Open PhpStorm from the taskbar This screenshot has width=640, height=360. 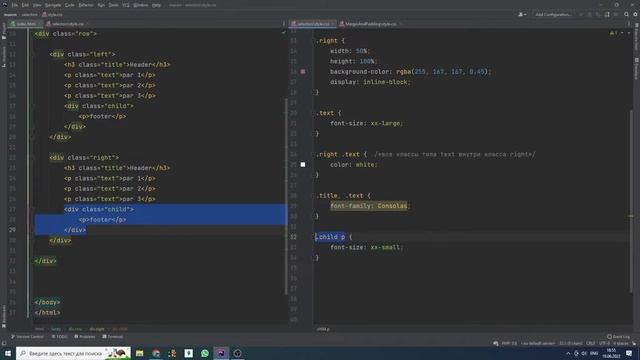point(221,353)
